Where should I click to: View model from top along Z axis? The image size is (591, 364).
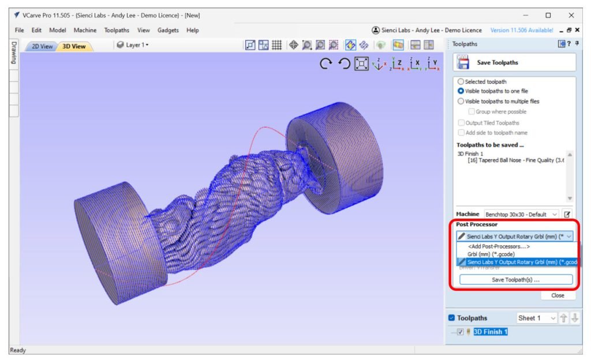[396, 63]
